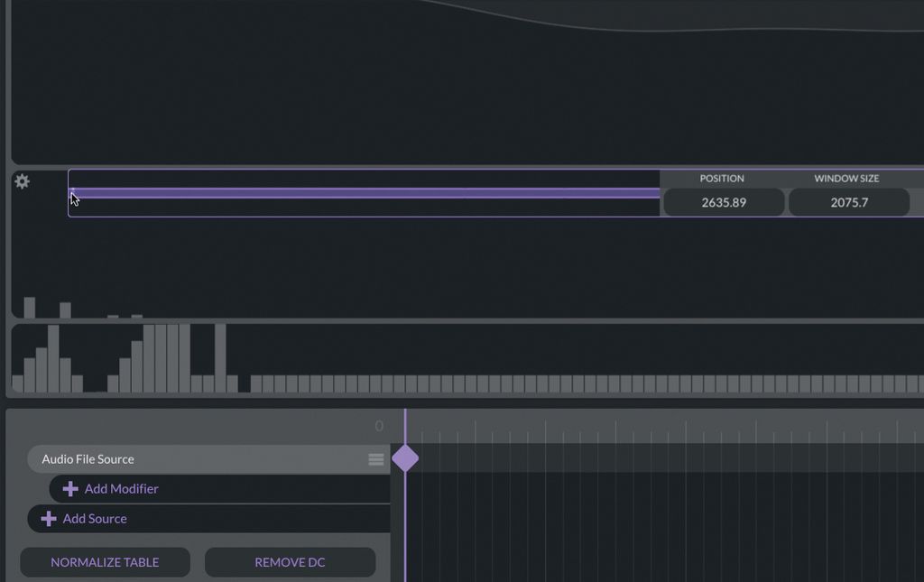This screenshot has width=924, height=582.
Task: Select the diamond keyframe marker at frame 0
Action: (406, 458)
